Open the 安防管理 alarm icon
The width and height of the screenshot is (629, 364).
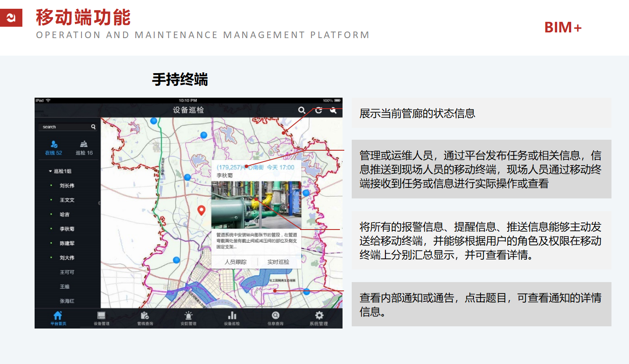(188, 318)
